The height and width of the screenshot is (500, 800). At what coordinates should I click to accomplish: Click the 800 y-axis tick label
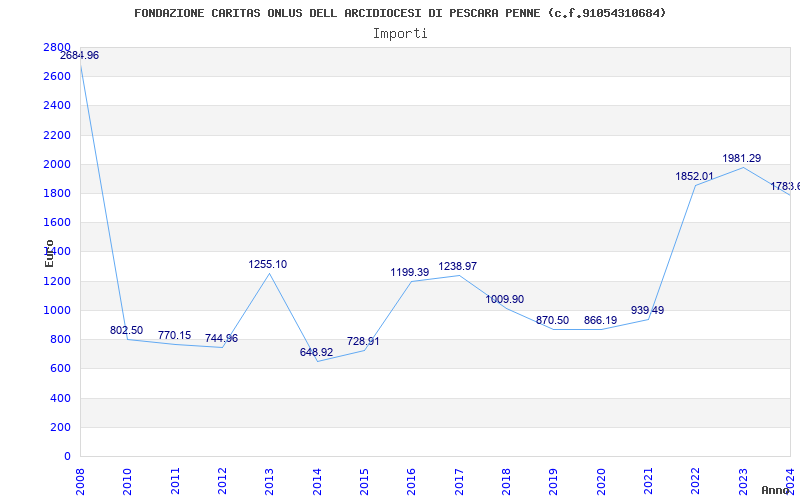[x=61, y=339]
